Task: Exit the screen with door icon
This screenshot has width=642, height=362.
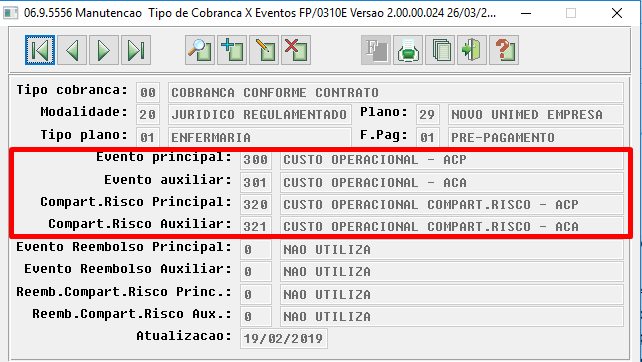Action: click(x=472, y=50)
